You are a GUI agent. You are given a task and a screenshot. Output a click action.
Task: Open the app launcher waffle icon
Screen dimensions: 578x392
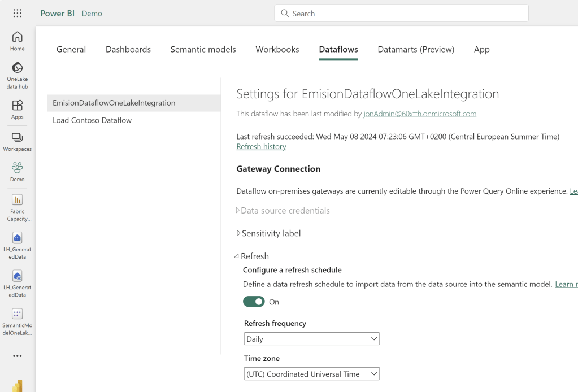18,13
